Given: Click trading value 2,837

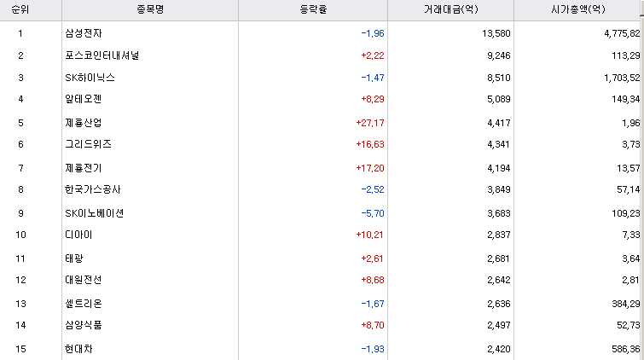Looking at the screenshot, I should point(499,235).
